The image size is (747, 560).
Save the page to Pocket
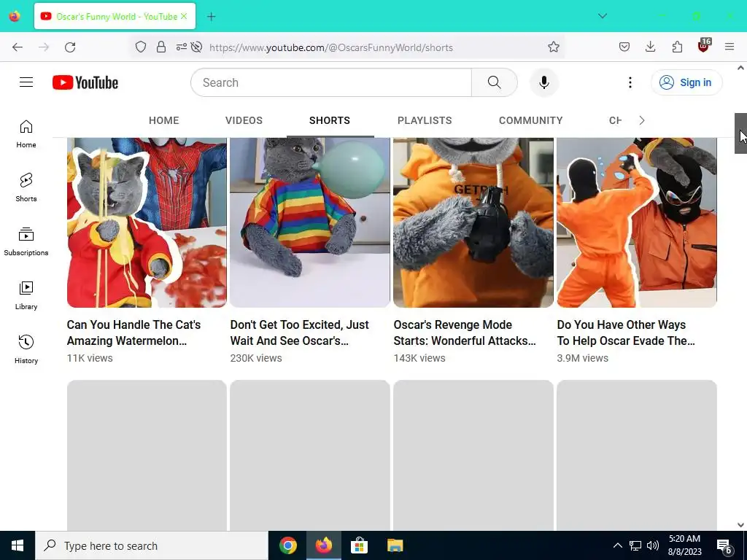tap(624, 47)
